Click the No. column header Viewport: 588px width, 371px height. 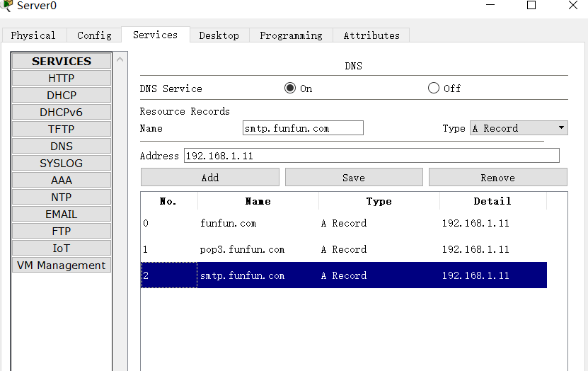coord(168,201)
